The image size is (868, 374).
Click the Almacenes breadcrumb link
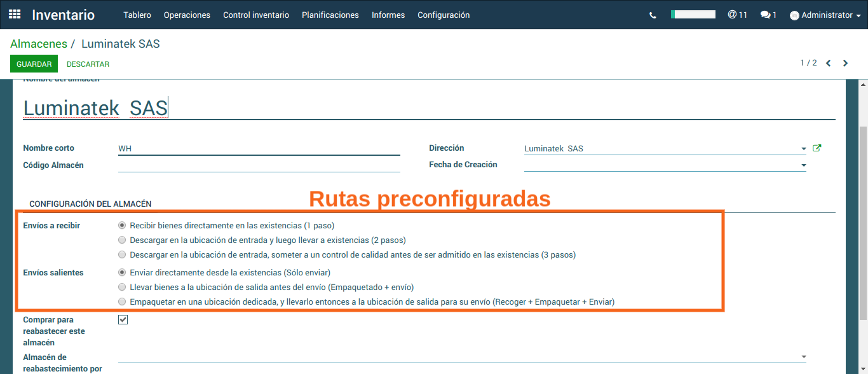pyautogui.click(x=39, y=44)
